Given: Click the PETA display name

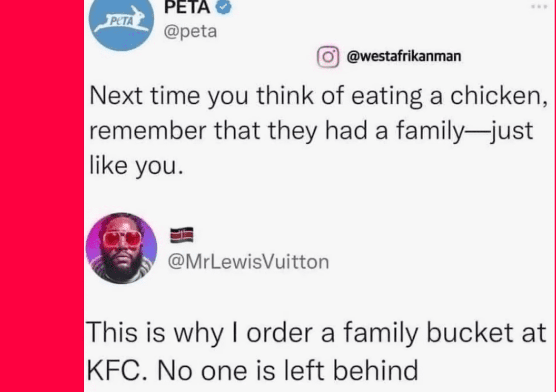Looking at the screenshot, I should [x=187, y=7].
